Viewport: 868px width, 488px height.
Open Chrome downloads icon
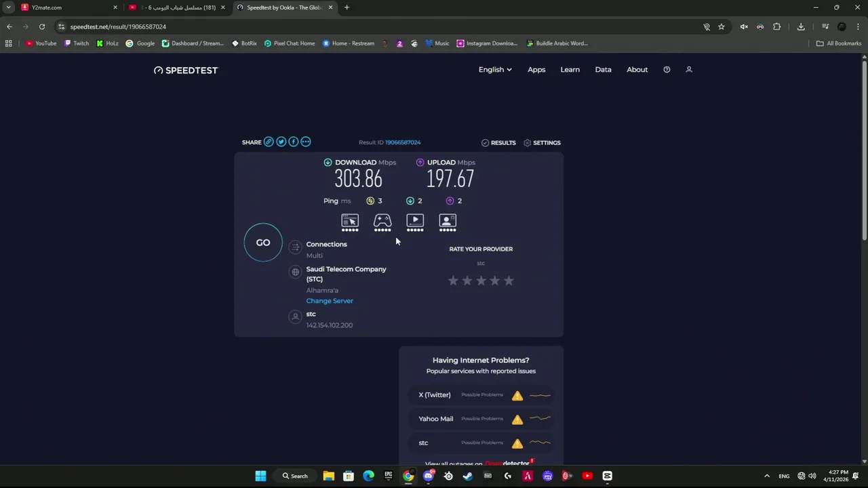(801, 26)
